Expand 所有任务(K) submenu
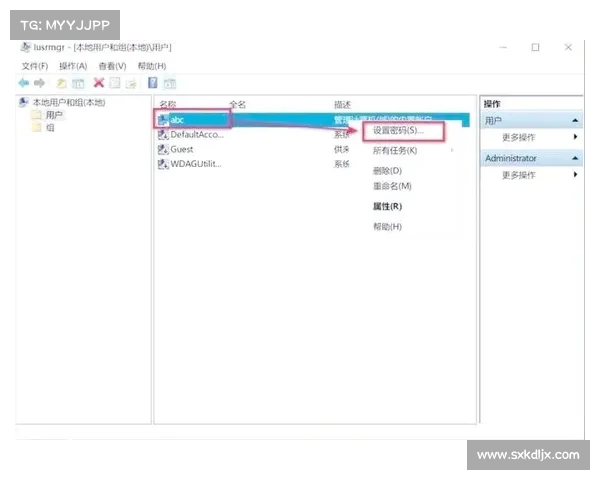 pyautogui.click(x=395, y=150)
